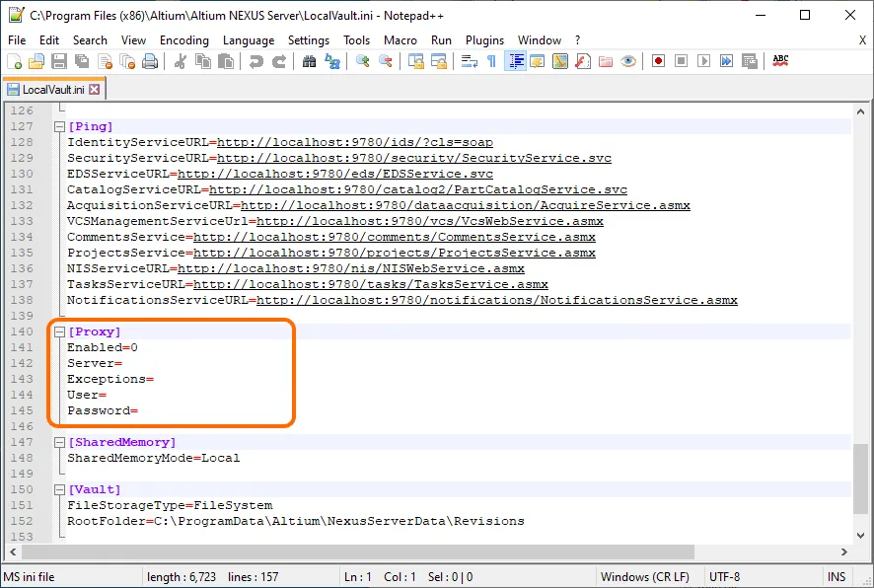
Task: Open the Language menu
Action: point(249,40)
